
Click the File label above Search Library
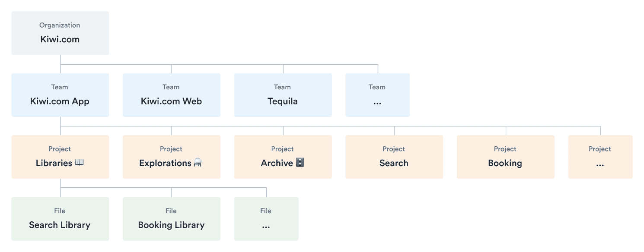tap(60, 211)
